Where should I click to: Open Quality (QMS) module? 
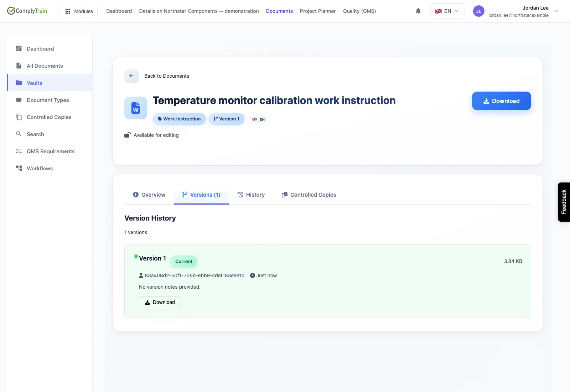click(x=359, y=11)
